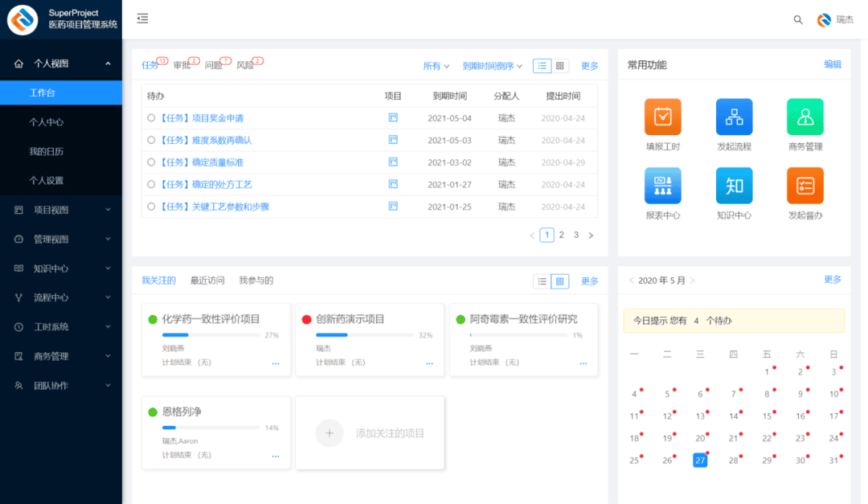Open more options for 阿奇霉素一致性评价研究 card
Viewport: 868px width, 504px height.
pyautogui.click(x=583, y=363)
